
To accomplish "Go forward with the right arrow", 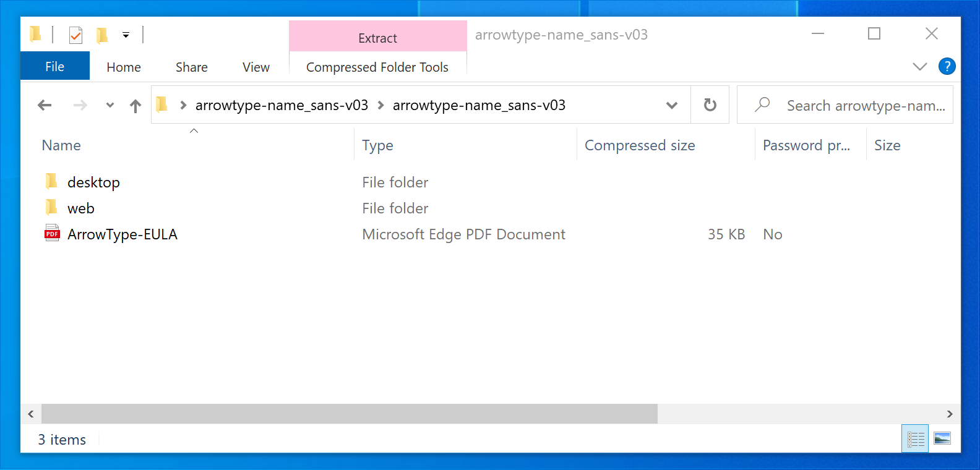I will 80,105.
